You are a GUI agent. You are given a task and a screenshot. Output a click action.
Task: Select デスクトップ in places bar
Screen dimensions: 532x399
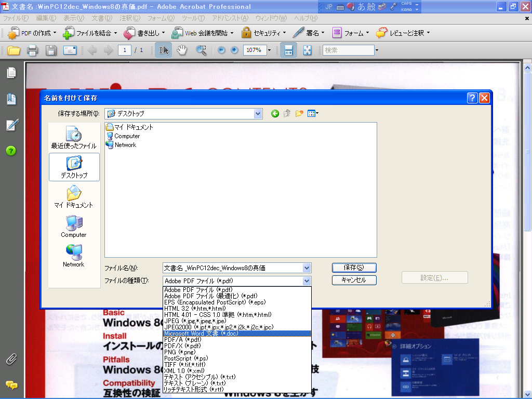click(74, 167)
